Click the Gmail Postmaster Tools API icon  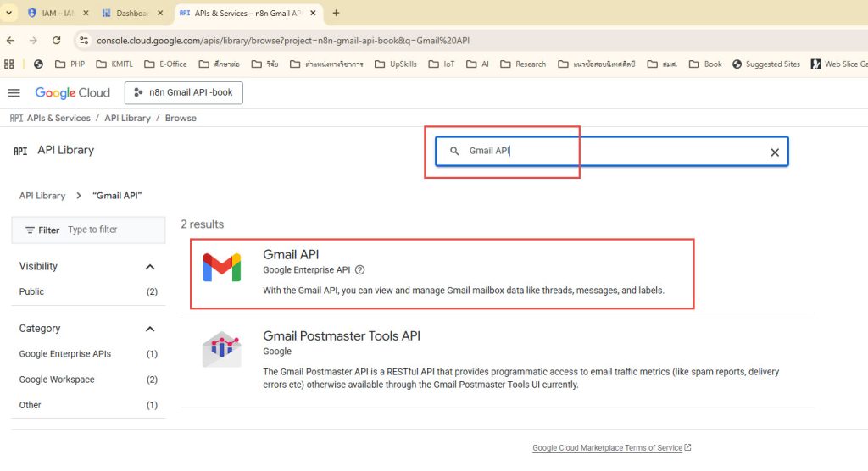click(x=221, y=349)
